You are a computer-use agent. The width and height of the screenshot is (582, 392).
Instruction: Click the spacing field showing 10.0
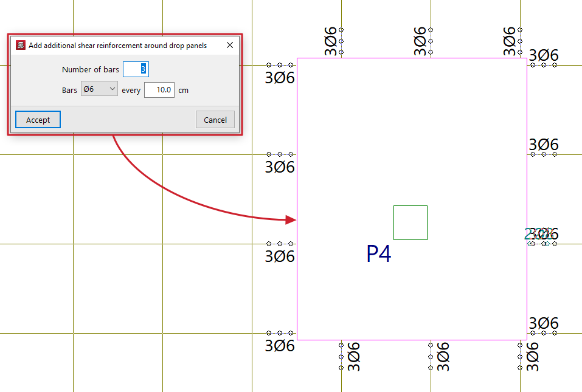(159, 90)
